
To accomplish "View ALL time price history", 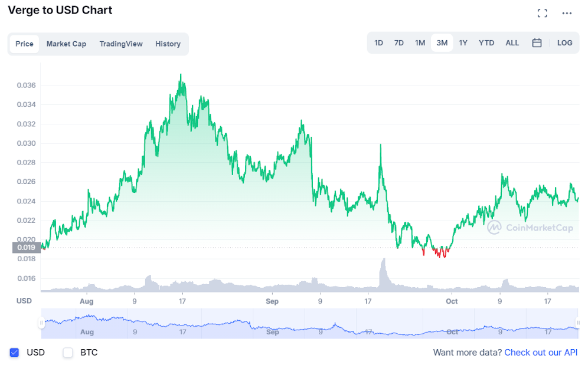I will click(512, 43).
